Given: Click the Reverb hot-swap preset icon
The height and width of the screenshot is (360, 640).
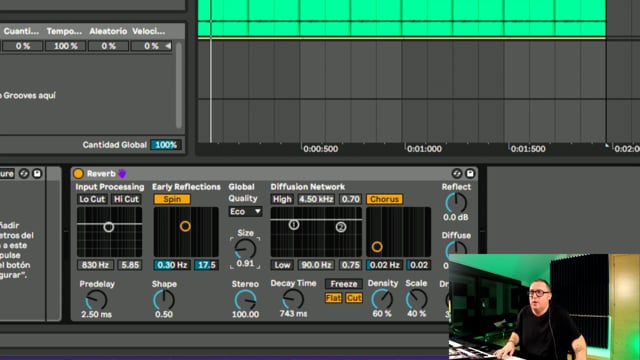Looking at the screenshot, I should click(x=457, y=173).
